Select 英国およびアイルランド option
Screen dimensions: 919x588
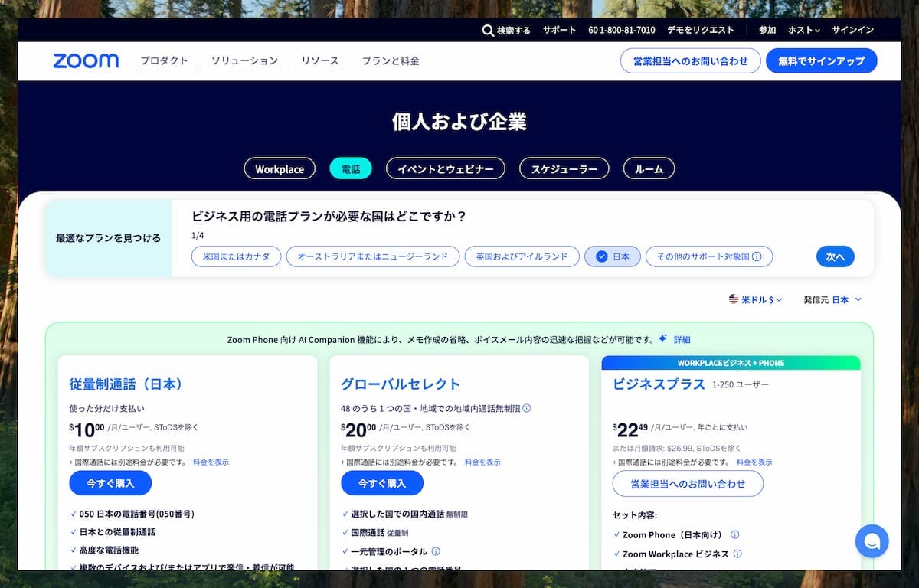(522, 256)
